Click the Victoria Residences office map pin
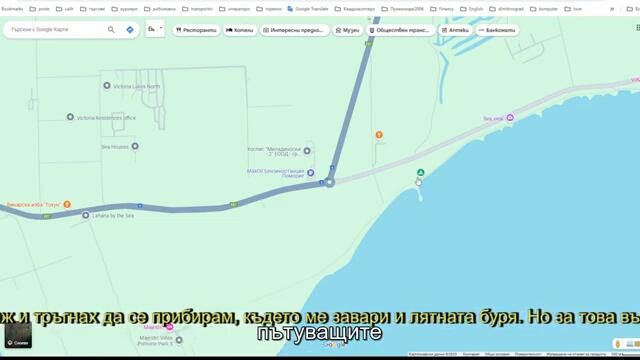This screenshot has width=640, height=360. click(x=70, y=117)
